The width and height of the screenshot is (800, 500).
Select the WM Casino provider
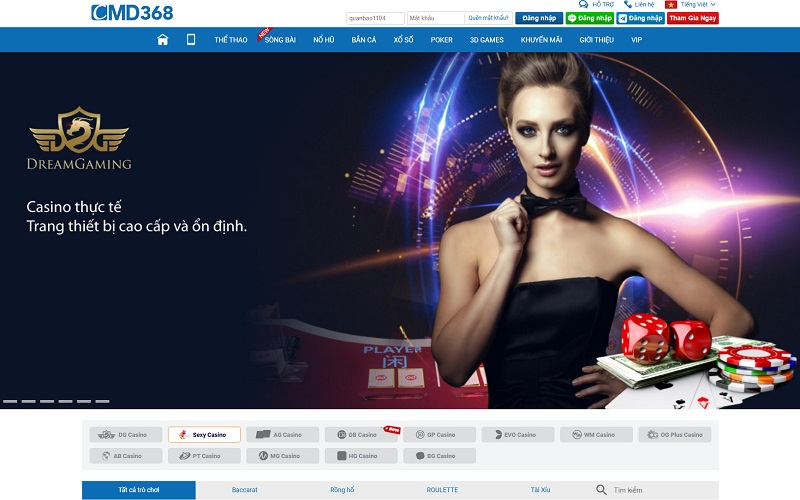point(596,435)
